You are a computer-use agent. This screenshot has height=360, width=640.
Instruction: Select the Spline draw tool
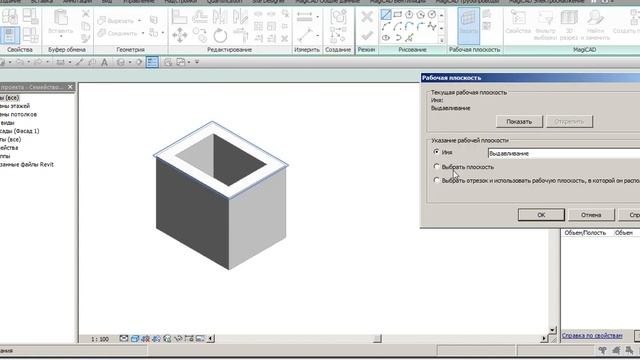(x=432, y=27)
